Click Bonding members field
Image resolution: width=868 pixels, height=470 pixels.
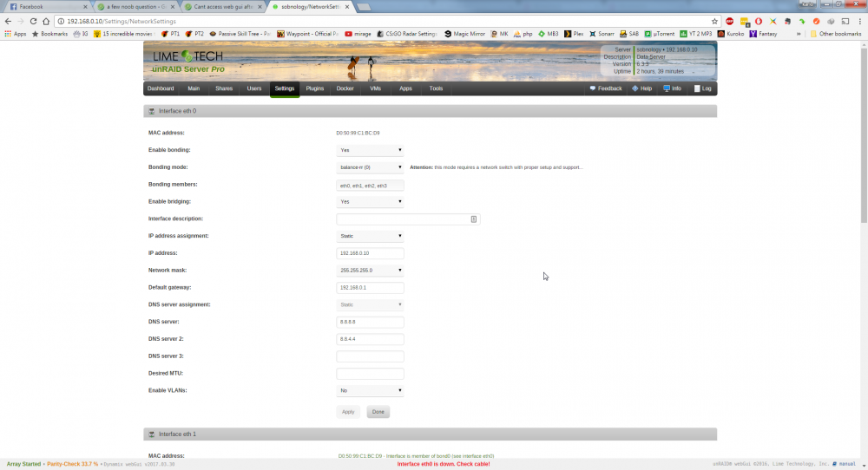pyautogui.click(x=370, y=186)
